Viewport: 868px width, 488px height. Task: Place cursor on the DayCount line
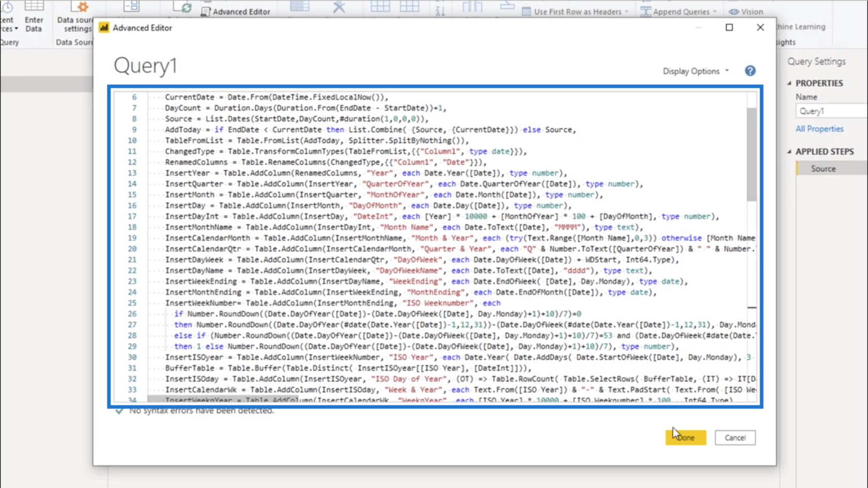[305, 108]
